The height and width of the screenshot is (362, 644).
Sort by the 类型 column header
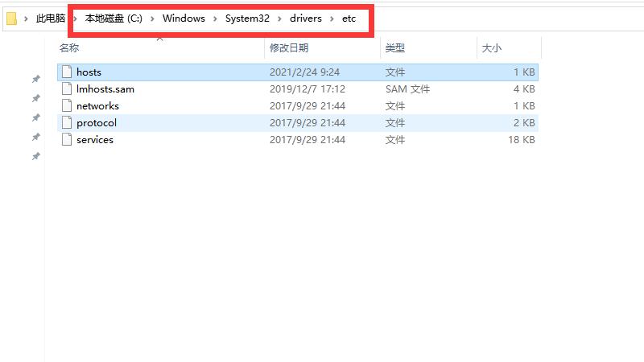coord(394,48)
